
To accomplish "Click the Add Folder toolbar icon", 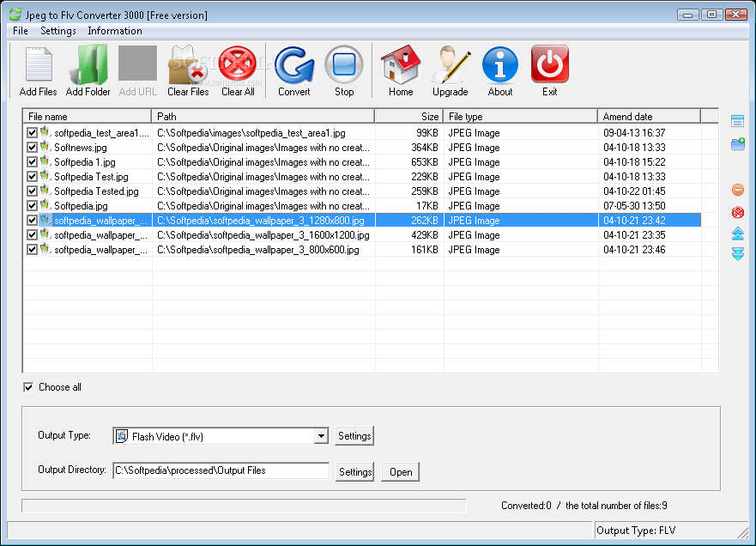I will coord(88,64).
